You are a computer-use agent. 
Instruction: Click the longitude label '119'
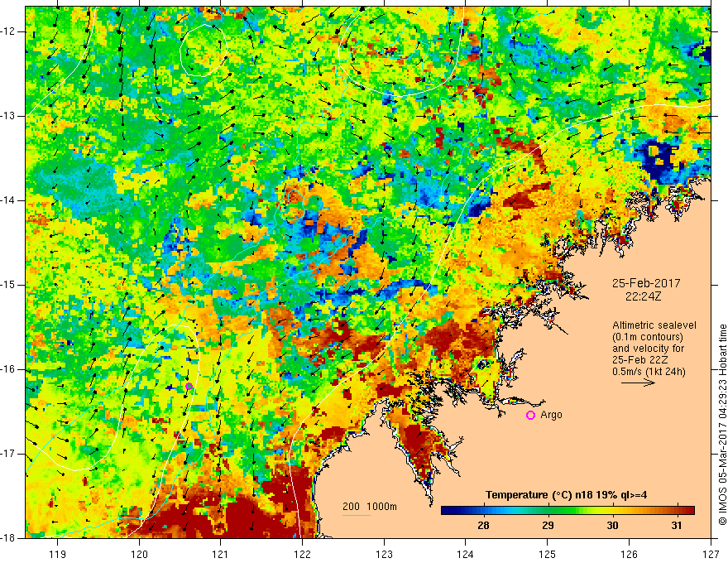point(58,554)
